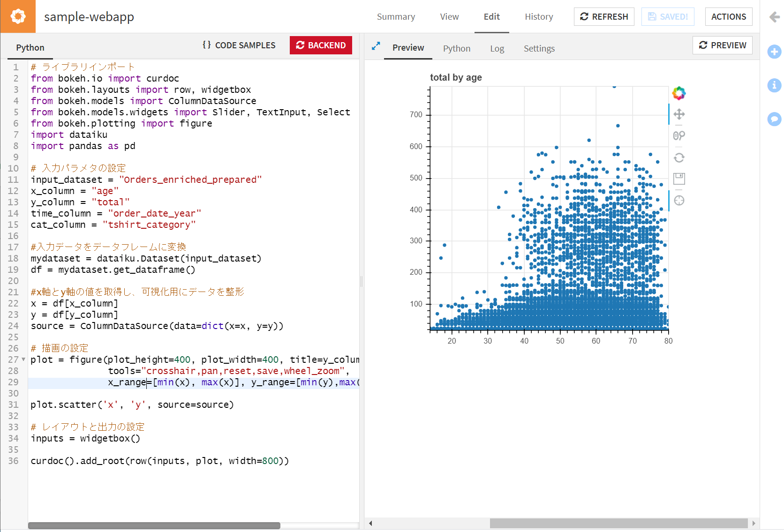784x532 pixels.
Task: Click the plus icon in right sidebar
Action: click(774, 52)
